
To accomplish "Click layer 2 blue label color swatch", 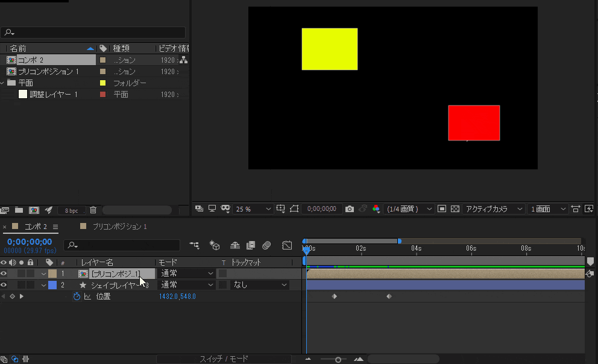I will pyautogui.click(x=52, y=284).
